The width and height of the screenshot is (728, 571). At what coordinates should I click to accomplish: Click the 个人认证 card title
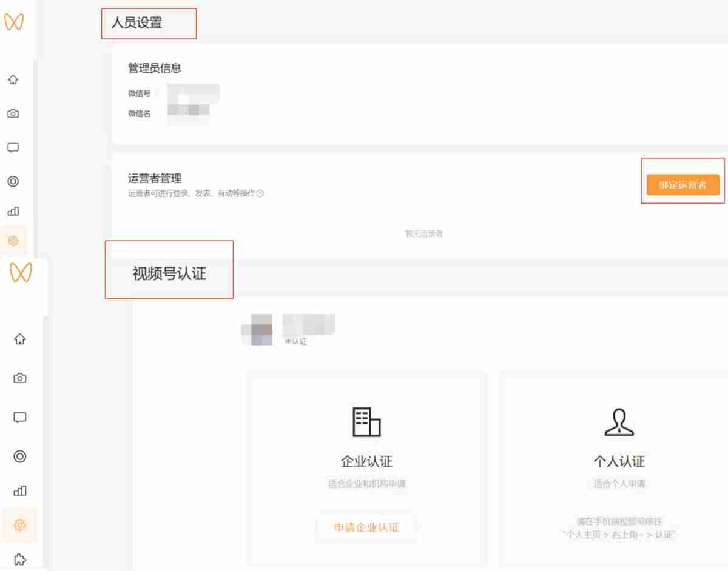[x=619, y=461]
